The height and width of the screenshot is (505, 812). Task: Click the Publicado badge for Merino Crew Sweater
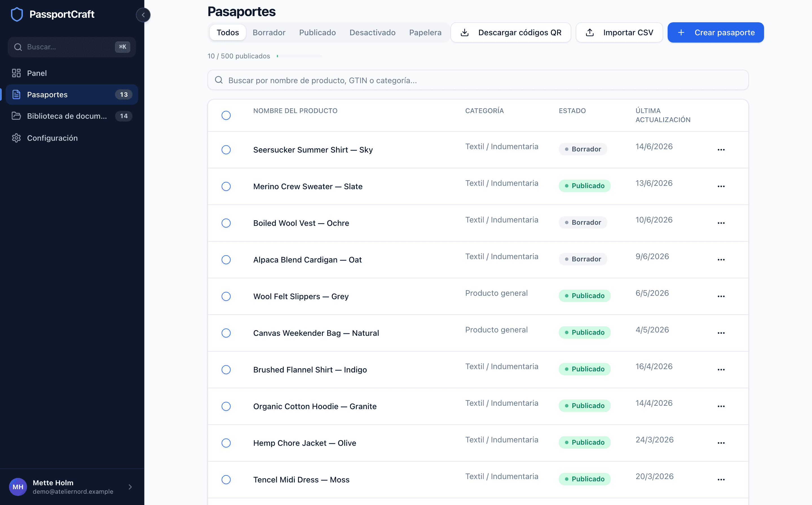(584, 186)
